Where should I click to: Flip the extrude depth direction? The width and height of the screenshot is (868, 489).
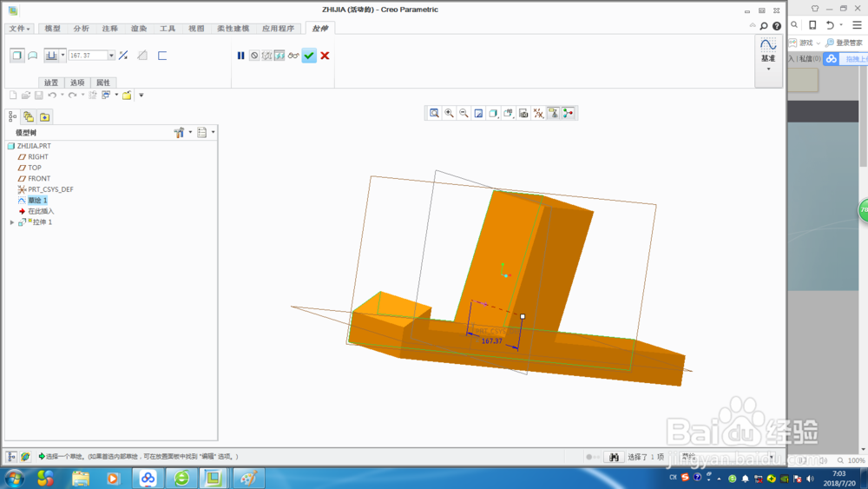pyautogui.click(x=123, y=56)
